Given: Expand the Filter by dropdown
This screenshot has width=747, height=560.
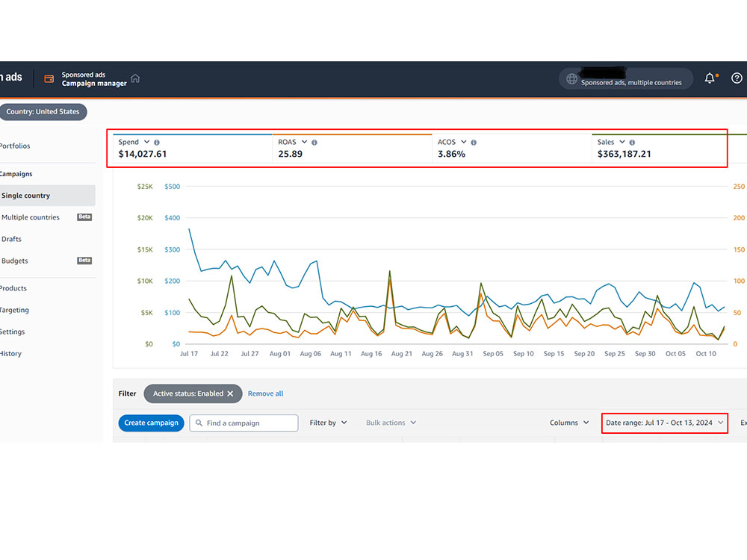Looking at the screenshot, I should click(328, 423).
